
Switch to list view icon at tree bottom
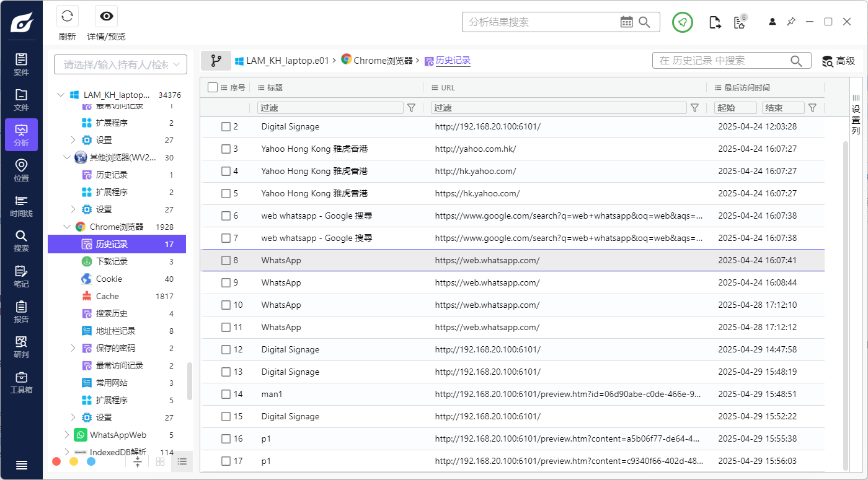[x=182, y=461]
